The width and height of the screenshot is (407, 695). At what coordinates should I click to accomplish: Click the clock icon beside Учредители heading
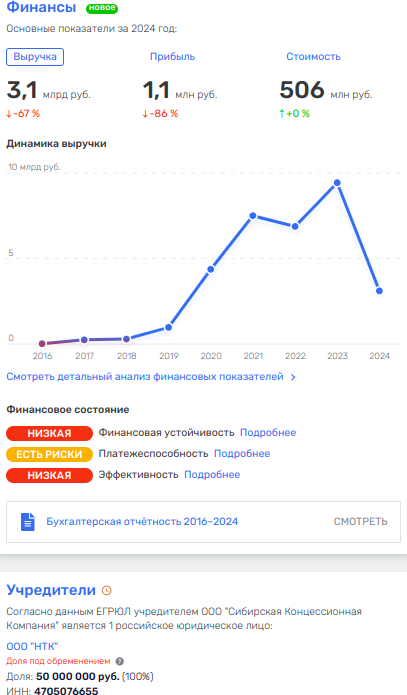pyautogui.click(x=107, y=590)
